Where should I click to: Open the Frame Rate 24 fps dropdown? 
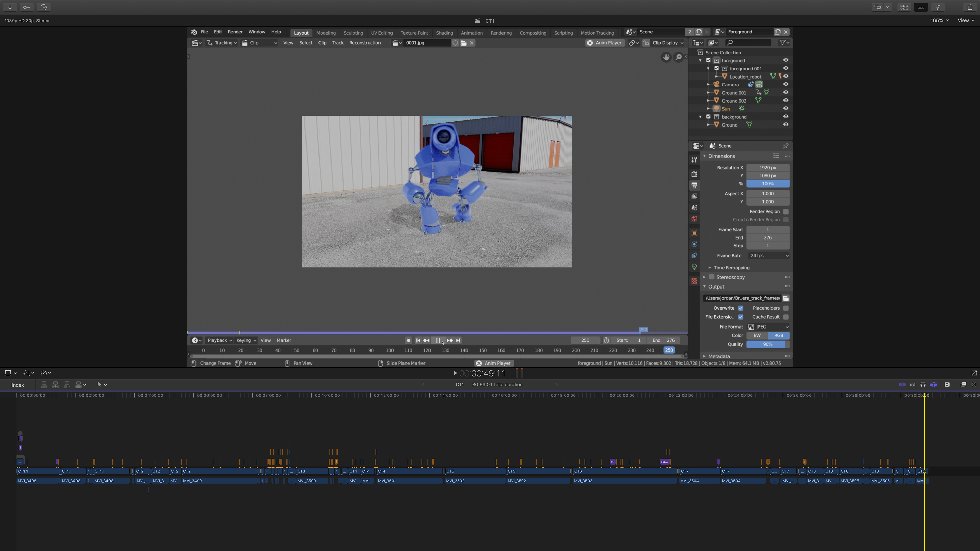pyautogui.click(x=768, y=256)
